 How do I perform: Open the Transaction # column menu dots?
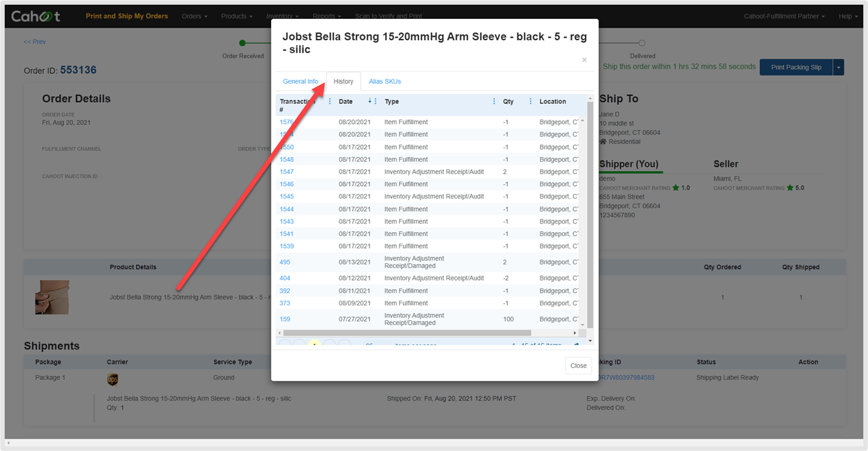tap(330, 102)
